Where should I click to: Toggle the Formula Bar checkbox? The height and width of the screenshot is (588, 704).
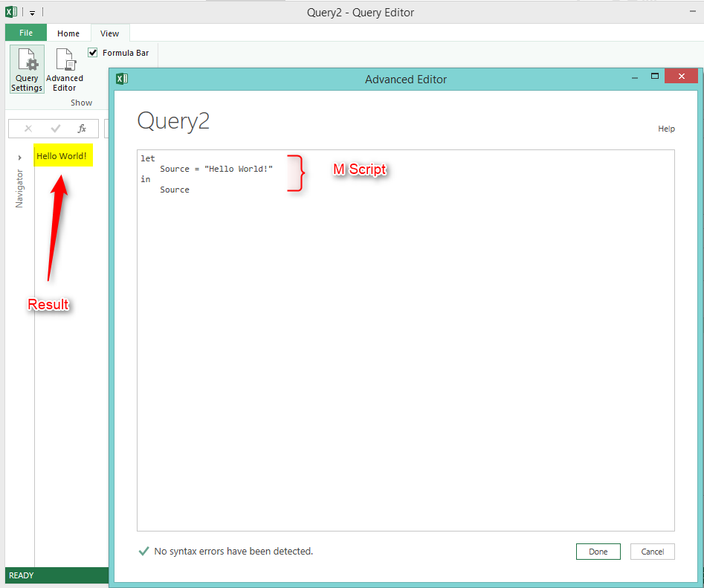click(x=92, y=52)
